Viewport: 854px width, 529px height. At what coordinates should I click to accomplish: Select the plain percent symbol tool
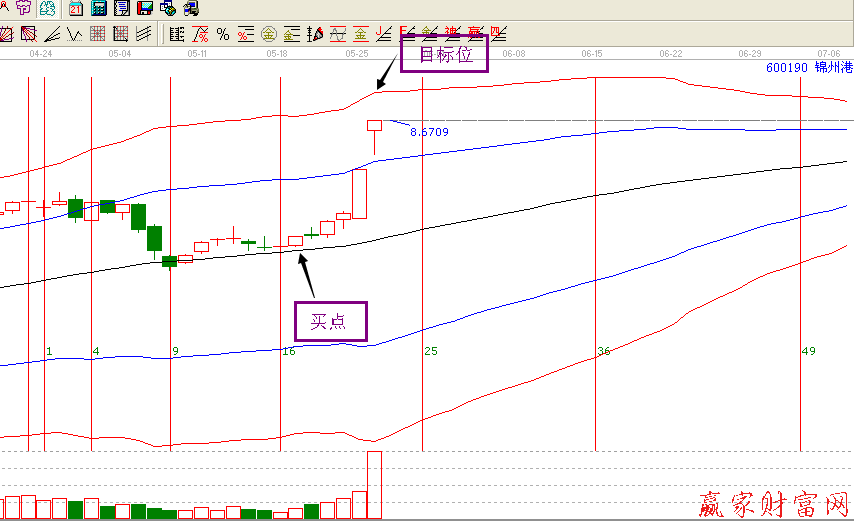[x=223, y=35]
